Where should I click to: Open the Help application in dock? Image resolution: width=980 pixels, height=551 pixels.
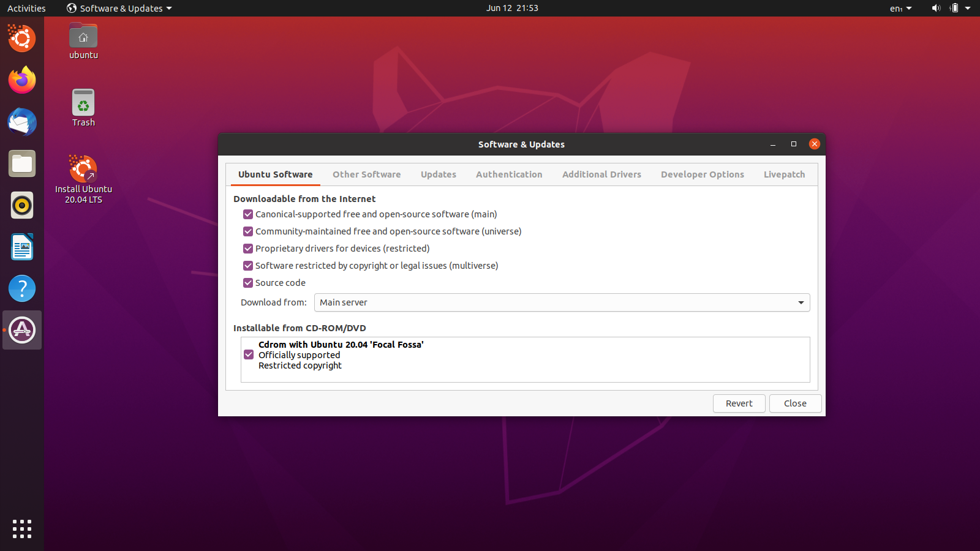(x=22, y=288)
